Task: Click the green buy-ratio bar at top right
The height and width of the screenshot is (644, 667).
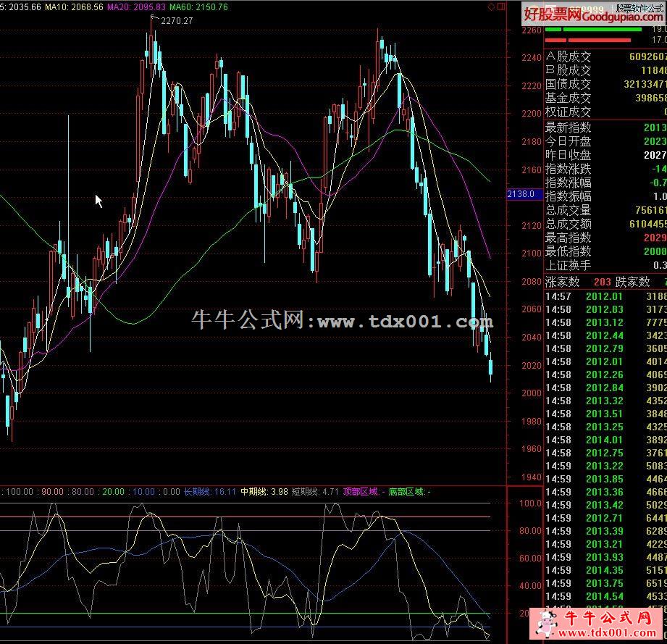Action: pos(592,30)
